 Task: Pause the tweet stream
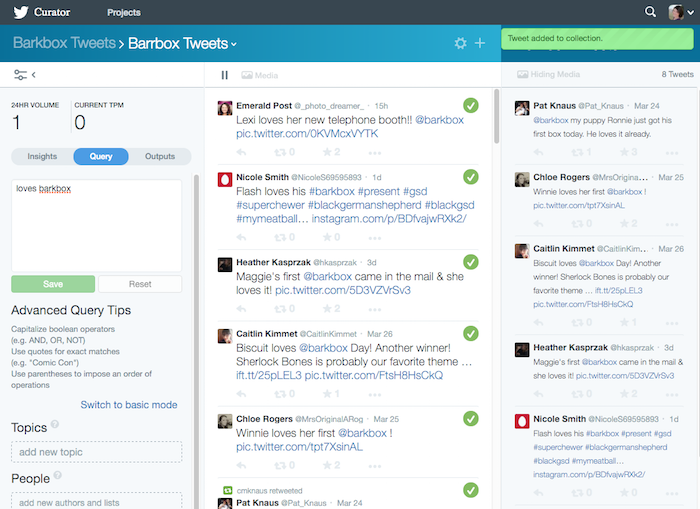click(225, 75)
